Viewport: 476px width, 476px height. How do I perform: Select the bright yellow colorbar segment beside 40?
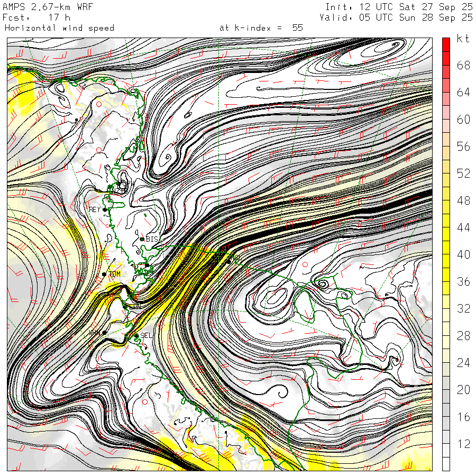coord(446,261)
